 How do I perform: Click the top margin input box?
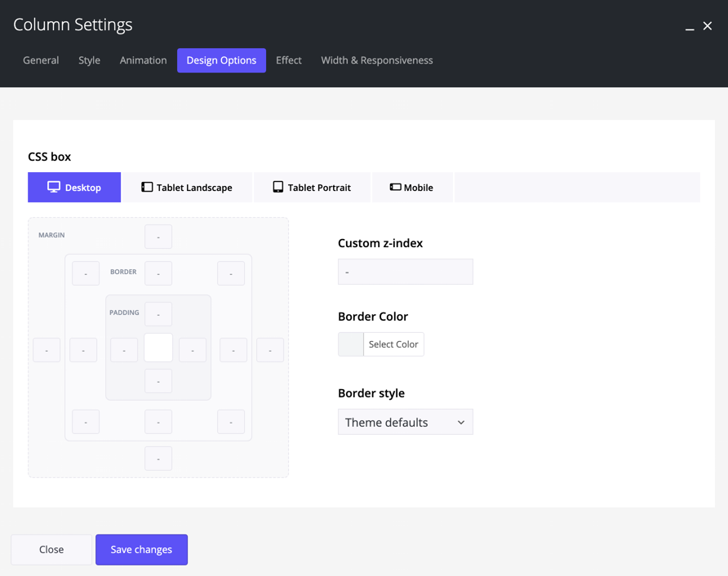tap(158, 237)
